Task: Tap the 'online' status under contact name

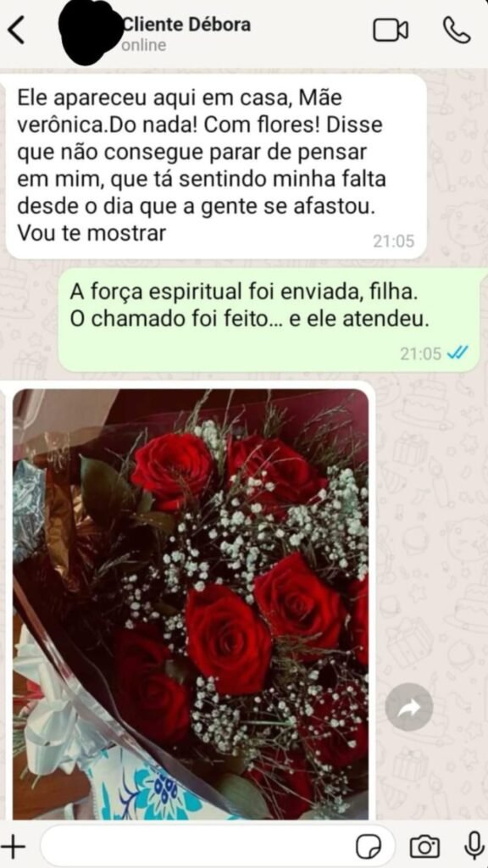Action: pyautogui.click(x=144, y=46)
